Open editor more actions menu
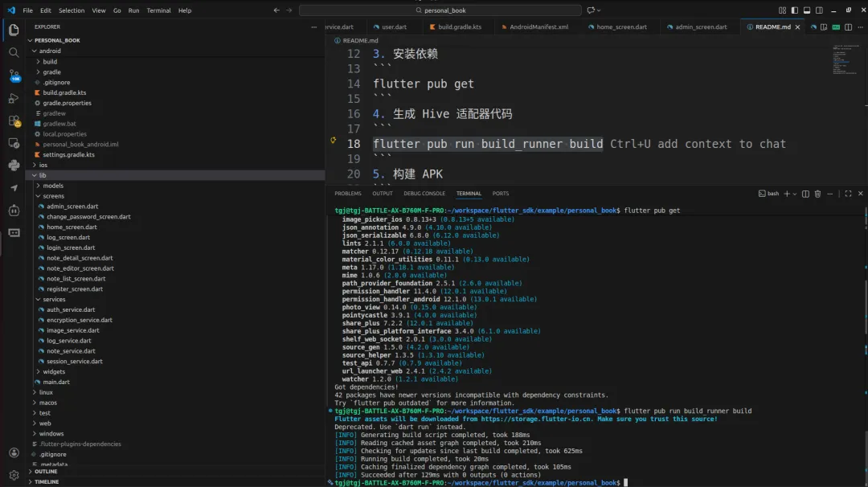 [x=860, y=27]
